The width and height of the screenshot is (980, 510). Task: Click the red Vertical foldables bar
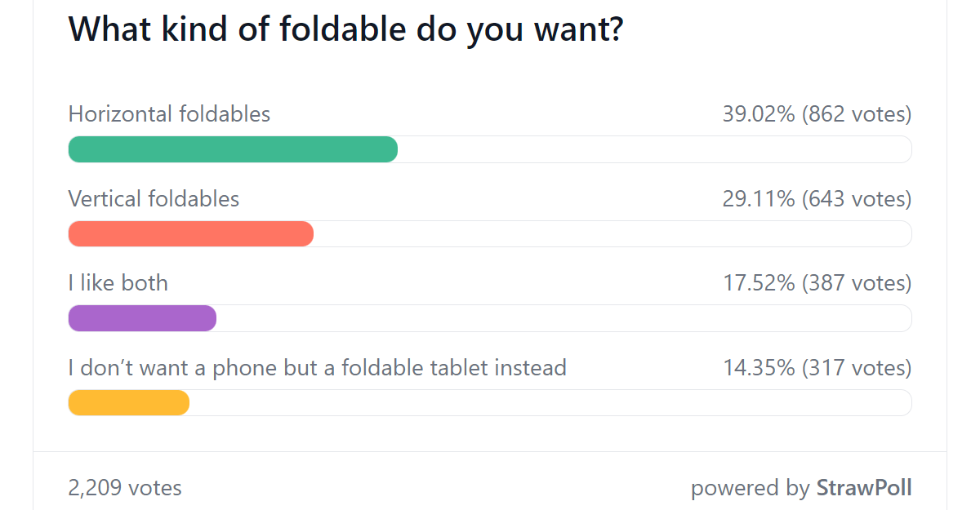click(191, 233)
